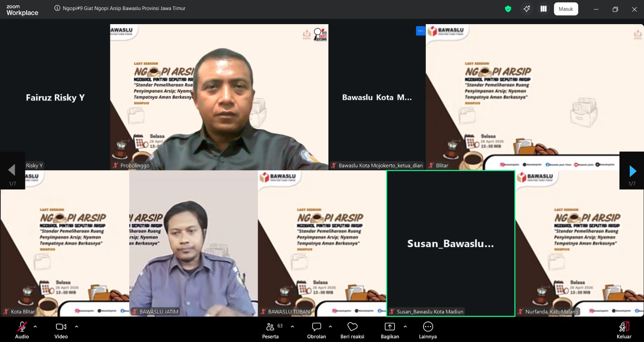
Task: Leave the meeting with Keluar
Action: (624, 327)
